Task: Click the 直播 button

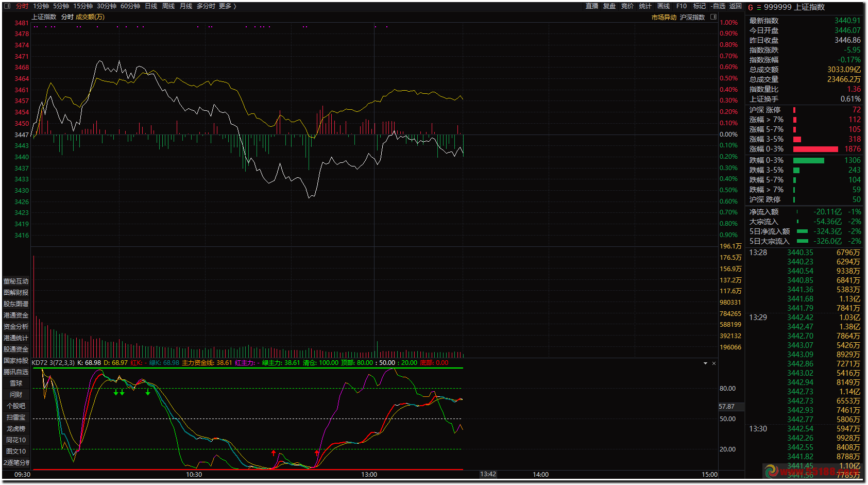Action: tap(592, 6)
